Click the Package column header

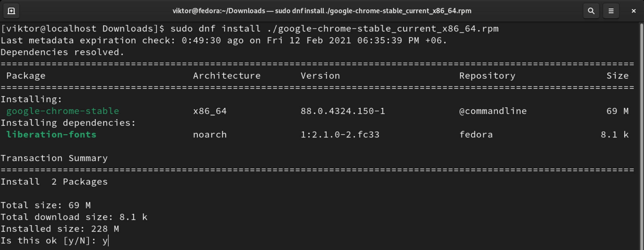click(x=26, y=76)
